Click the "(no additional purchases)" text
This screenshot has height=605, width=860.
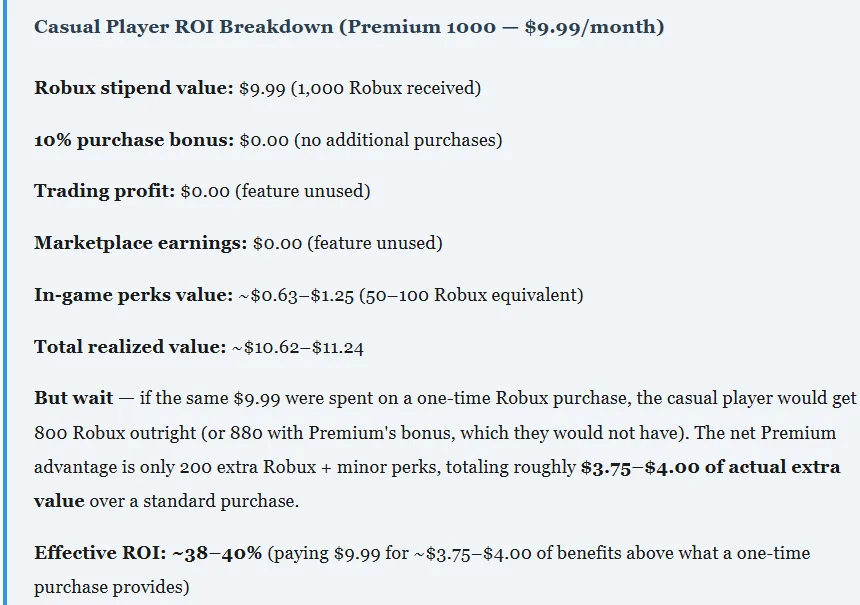click(398, 140)
